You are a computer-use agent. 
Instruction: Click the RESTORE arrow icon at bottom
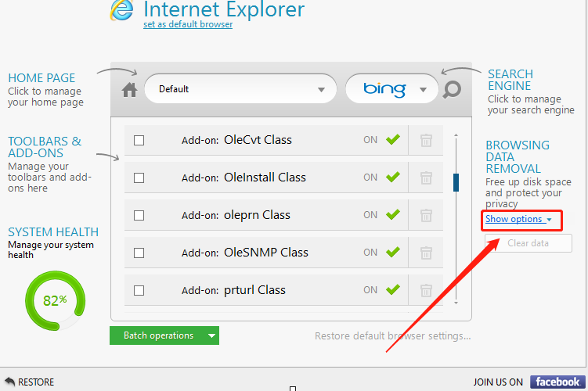[9, 382]
